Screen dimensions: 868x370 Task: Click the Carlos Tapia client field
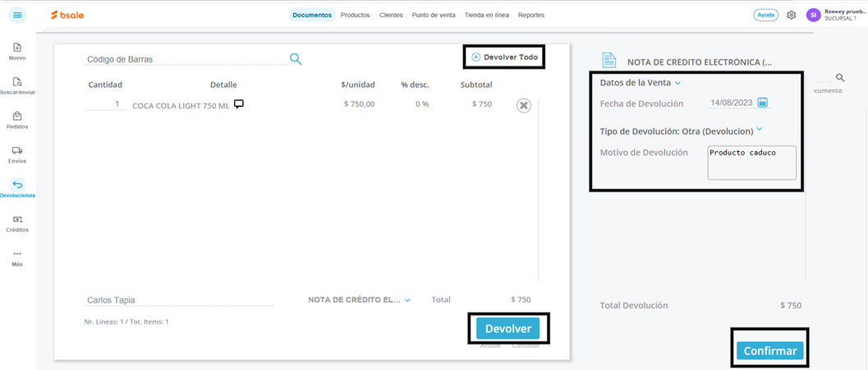pyautogui.click(x=179, y=300)
